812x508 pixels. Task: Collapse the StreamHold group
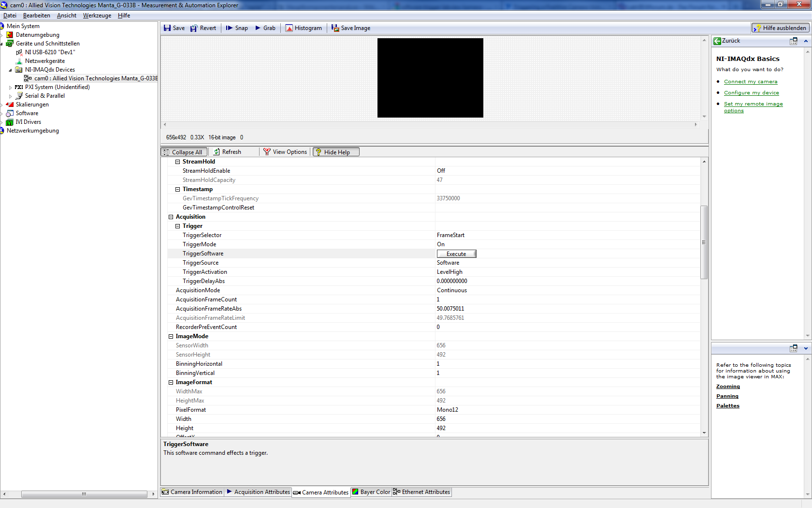(177, 162)
